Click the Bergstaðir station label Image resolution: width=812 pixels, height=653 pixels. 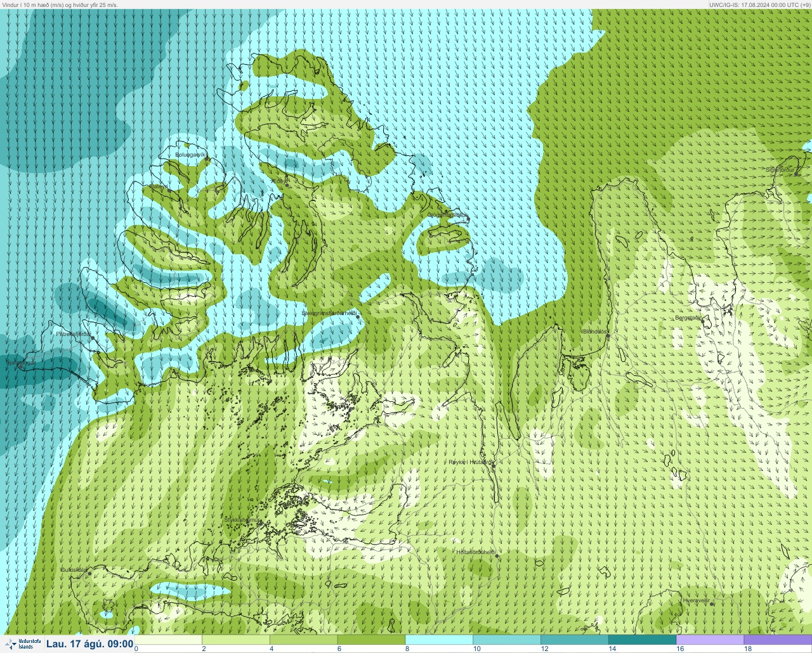[x=688, y=318]
